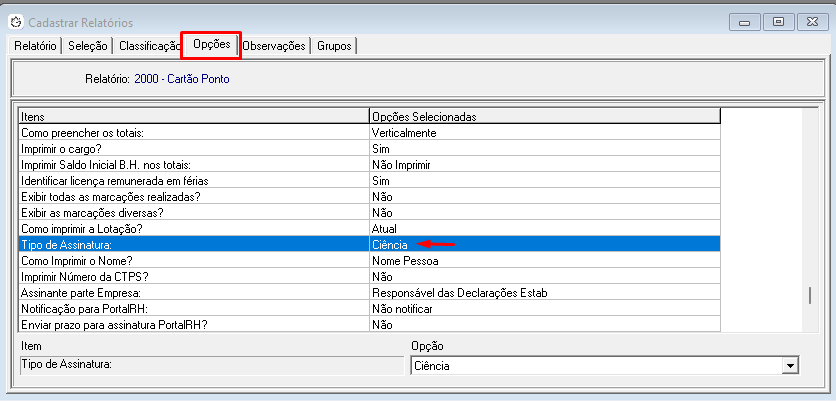
Task: Click the Cadastrar Relatórios window icon
Action: [16, 21]
